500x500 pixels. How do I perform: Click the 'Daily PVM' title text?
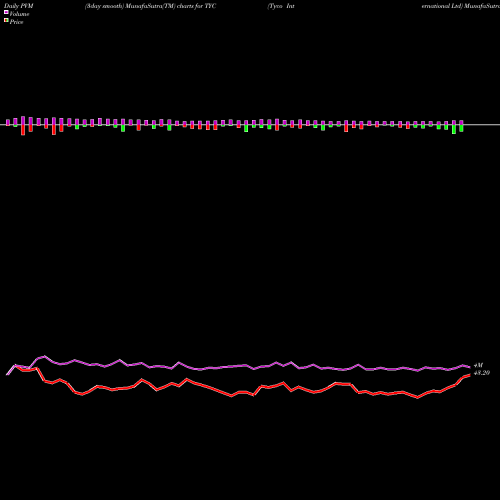point(19,6)
